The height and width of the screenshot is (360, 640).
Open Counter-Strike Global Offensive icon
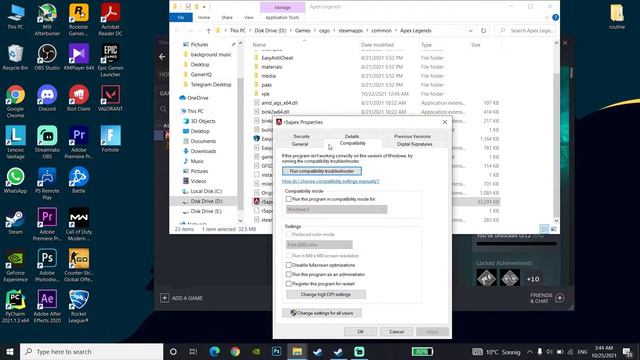(79, 265)
